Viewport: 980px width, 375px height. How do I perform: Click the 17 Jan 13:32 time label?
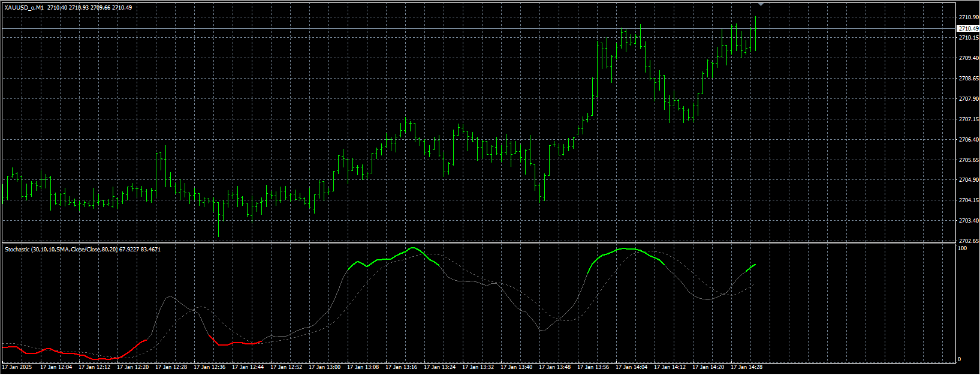point(478,367)
